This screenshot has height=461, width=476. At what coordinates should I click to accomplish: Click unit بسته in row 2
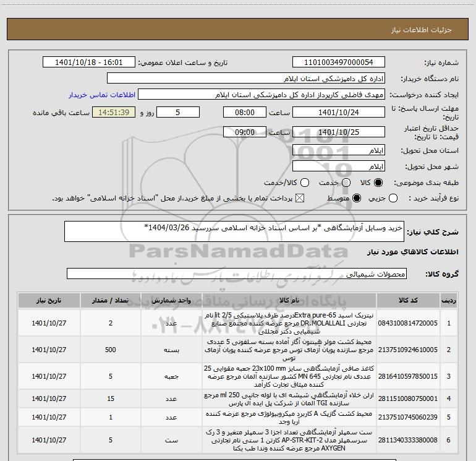pyautogui.click(x=171, y=350)
